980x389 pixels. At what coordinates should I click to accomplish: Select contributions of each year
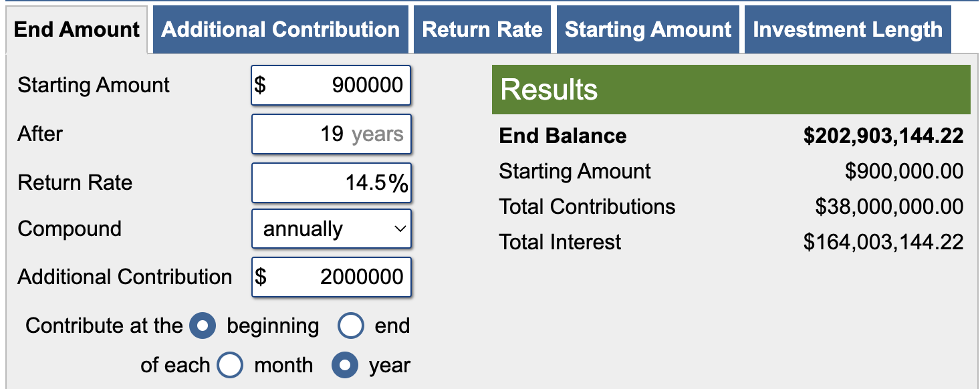click(344, 365)
